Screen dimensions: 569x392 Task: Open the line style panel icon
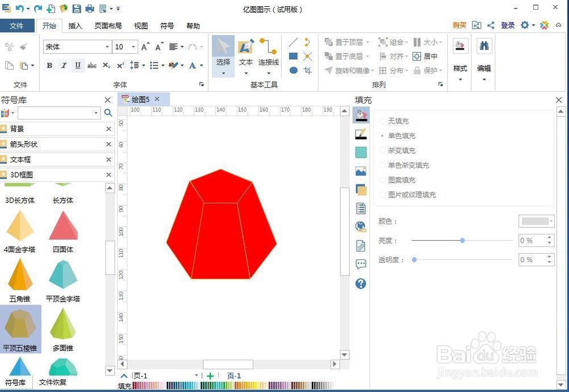361,134
